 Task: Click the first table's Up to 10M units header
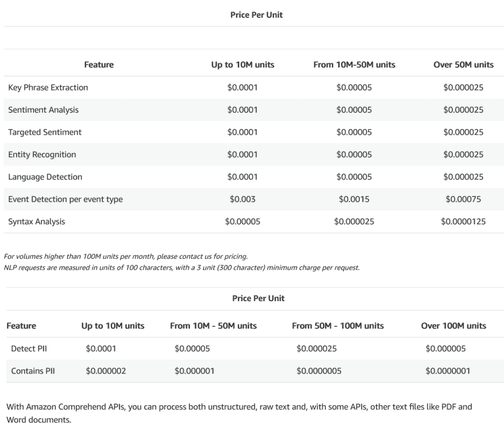243,64
